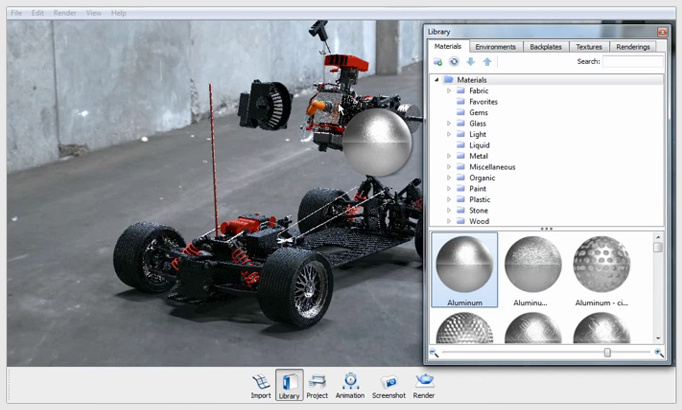This screenshot has width=682, height=410.
Task: Collapse the root Materials folder
Action: tap(437, 80)
